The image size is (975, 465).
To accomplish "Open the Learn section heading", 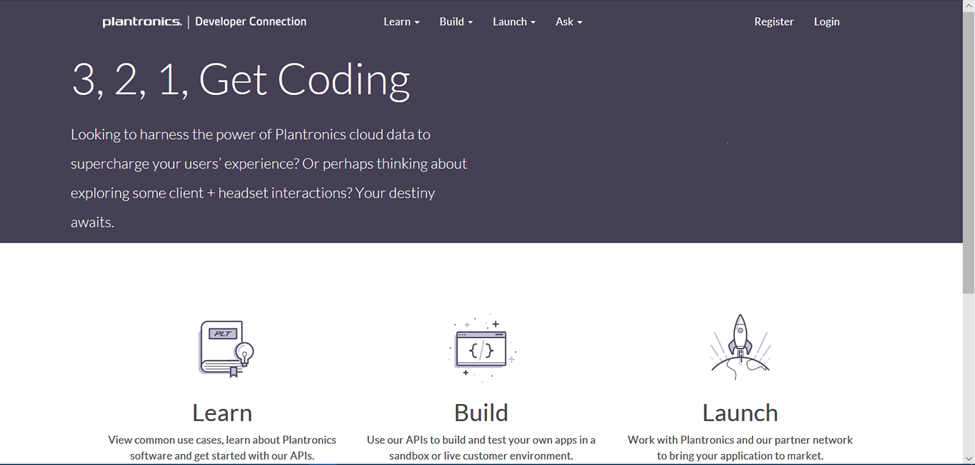I will tap(222, 413).
